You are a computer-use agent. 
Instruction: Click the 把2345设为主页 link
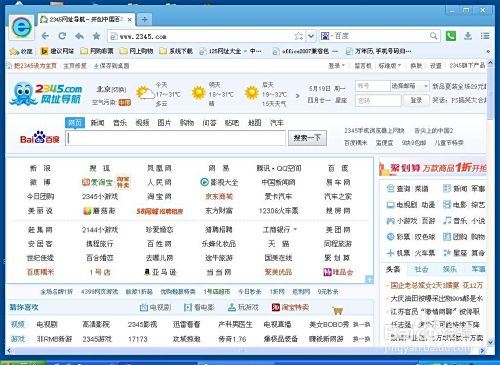[32, 66]
